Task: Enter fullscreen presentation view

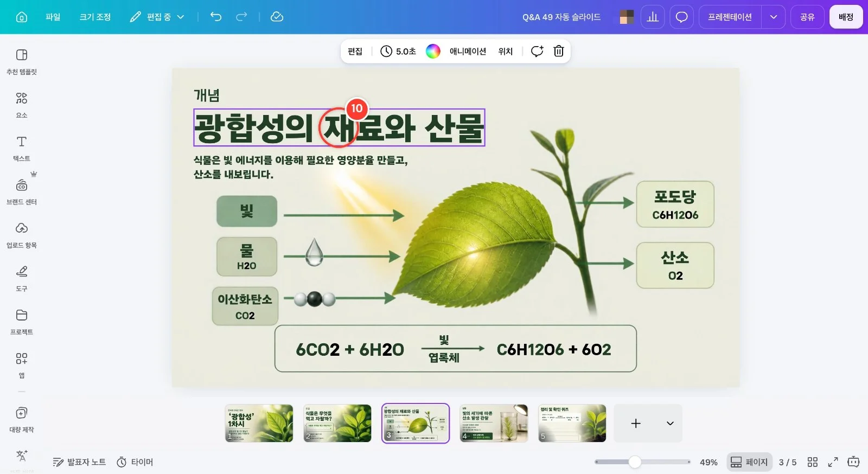Action: pyautogui.click(x=833, y=462)
